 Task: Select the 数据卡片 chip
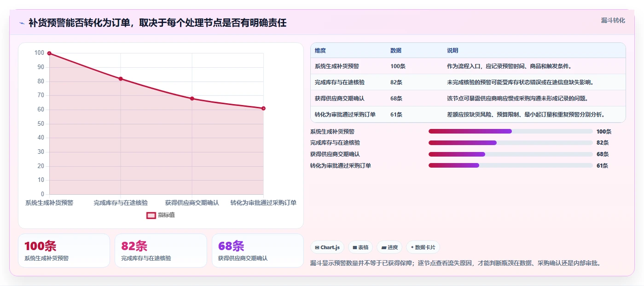[423, 247]
